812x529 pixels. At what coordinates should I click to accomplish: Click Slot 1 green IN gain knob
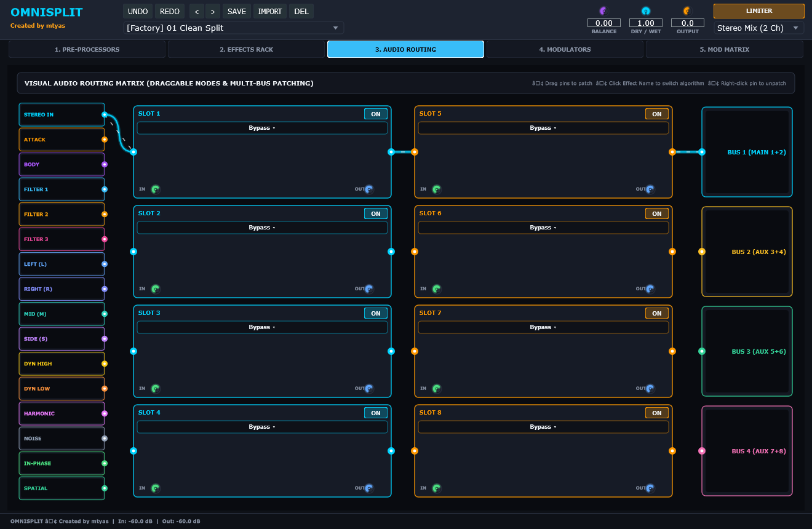156,189
